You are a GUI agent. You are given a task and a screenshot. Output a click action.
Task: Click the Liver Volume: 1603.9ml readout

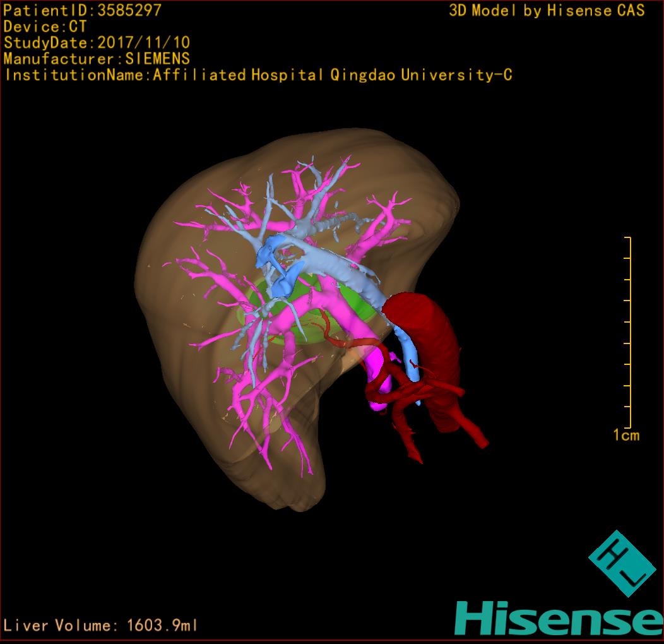point(101,626)
